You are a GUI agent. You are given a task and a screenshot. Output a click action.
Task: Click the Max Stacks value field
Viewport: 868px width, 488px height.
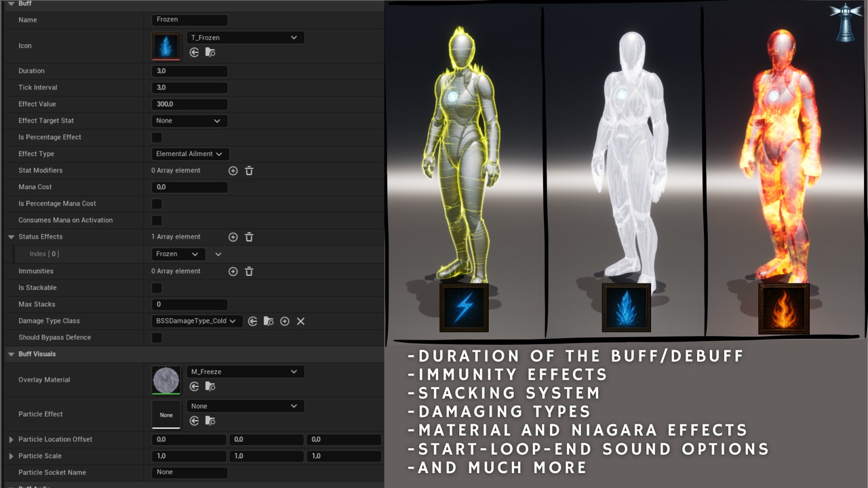[189, 304]
